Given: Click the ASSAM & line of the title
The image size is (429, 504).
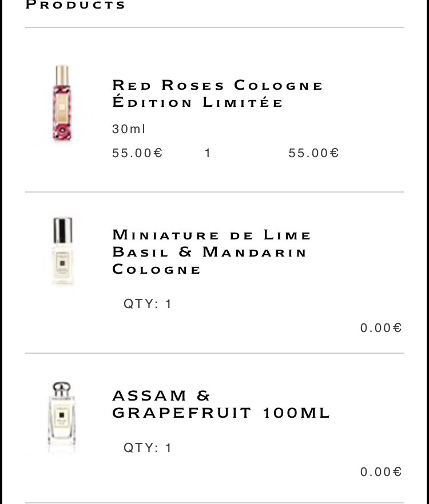Looking at the screenshot, I should click(x=161, y=395).
